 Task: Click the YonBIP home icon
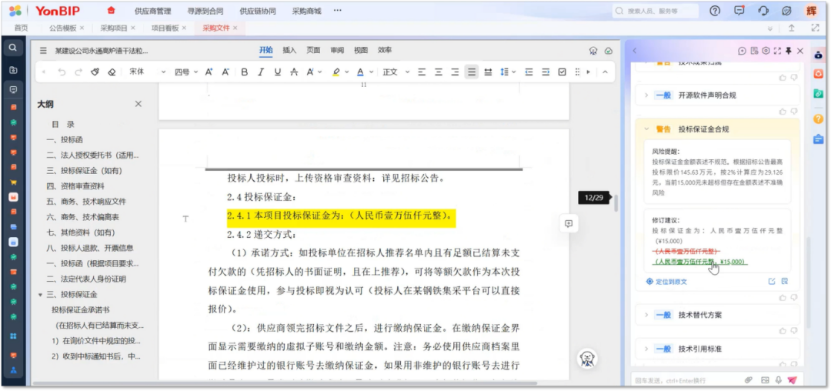click(x=111, y=11)
